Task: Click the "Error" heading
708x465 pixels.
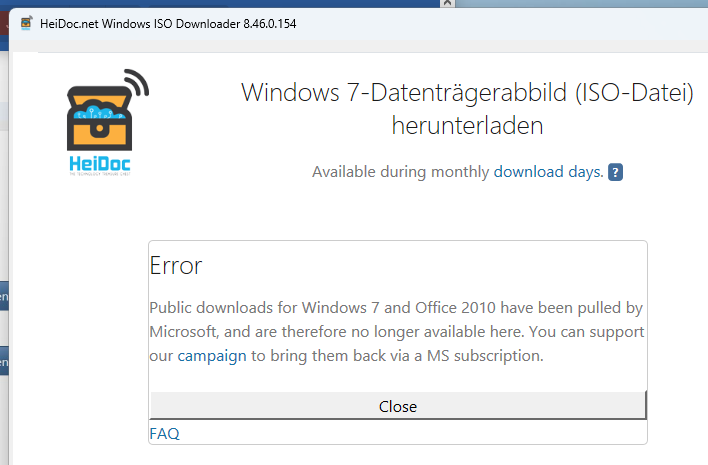Action: 175,266
